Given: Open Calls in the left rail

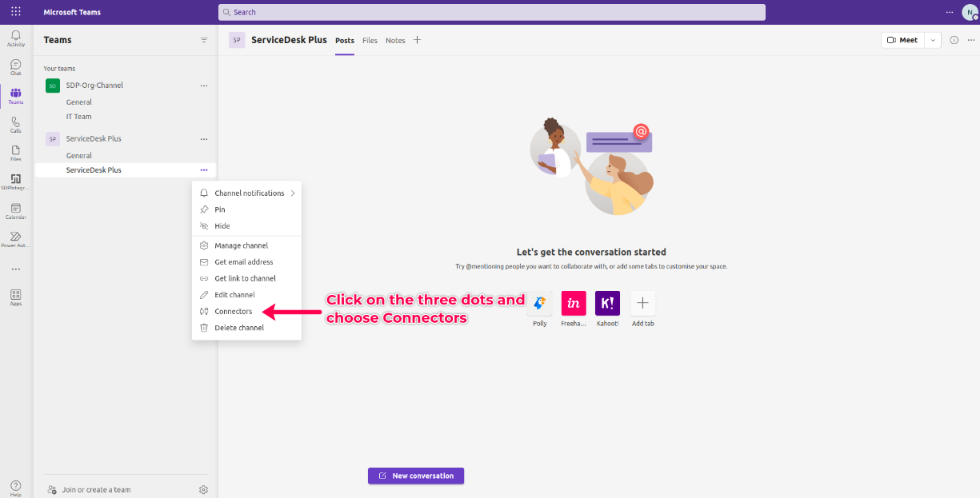Looking at the screenshot, I should pos(16,125).
